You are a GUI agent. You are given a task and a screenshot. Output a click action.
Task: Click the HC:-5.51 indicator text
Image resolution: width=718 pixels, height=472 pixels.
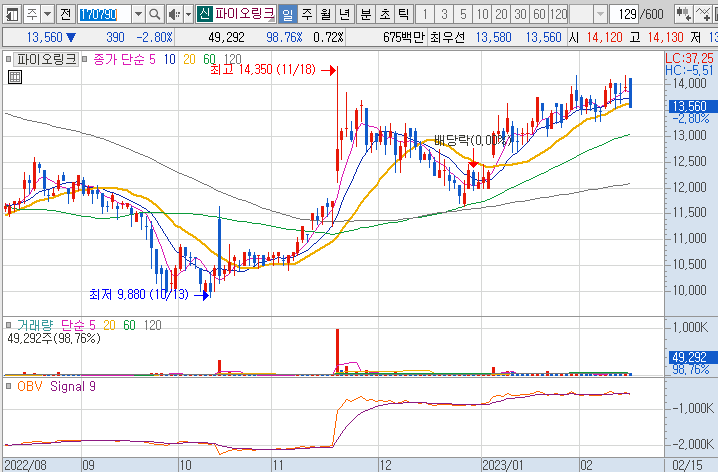point(689,70)
